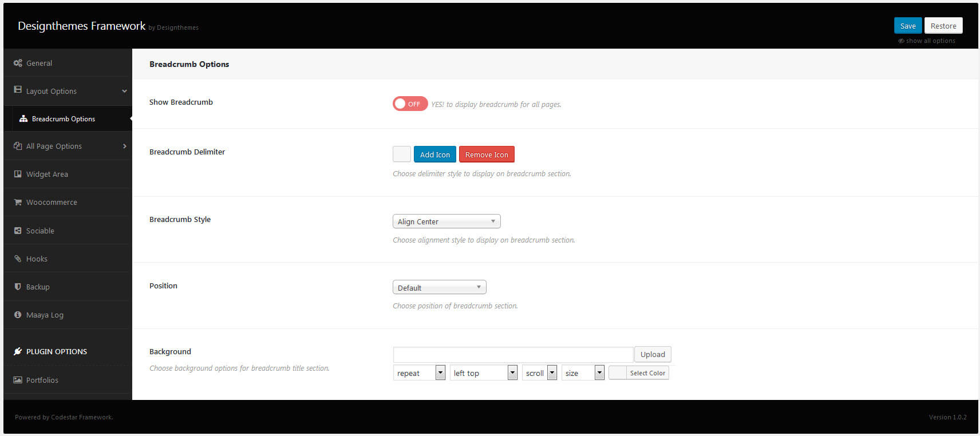Open the Woocommerce settings section
Screen dimensions: 980x436
point(68,202)
